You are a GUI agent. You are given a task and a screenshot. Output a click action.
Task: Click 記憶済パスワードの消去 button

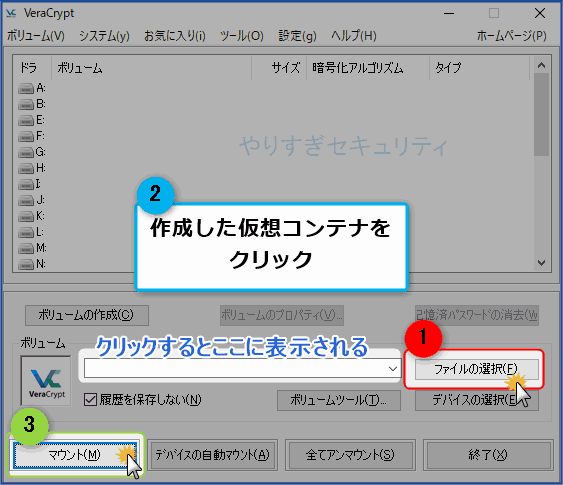coord(477,315)
